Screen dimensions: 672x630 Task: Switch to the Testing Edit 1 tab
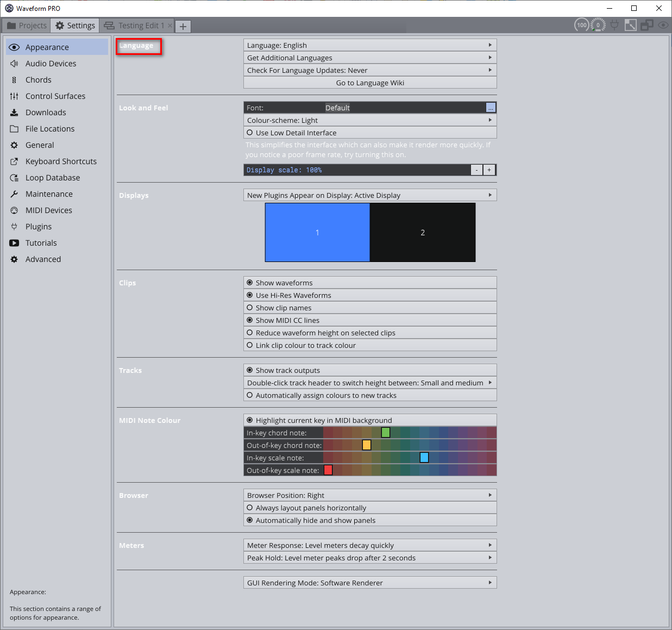(x=136, y=26)
